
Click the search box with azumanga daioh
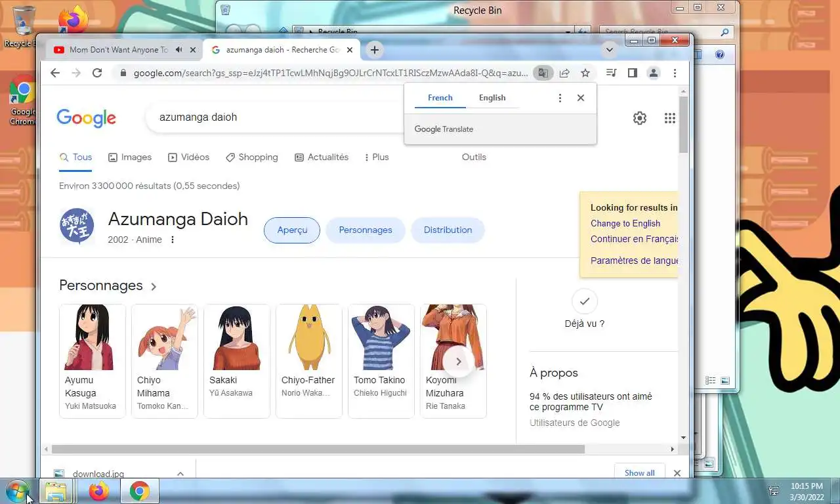pyautogui.click(x=276, y=117)
